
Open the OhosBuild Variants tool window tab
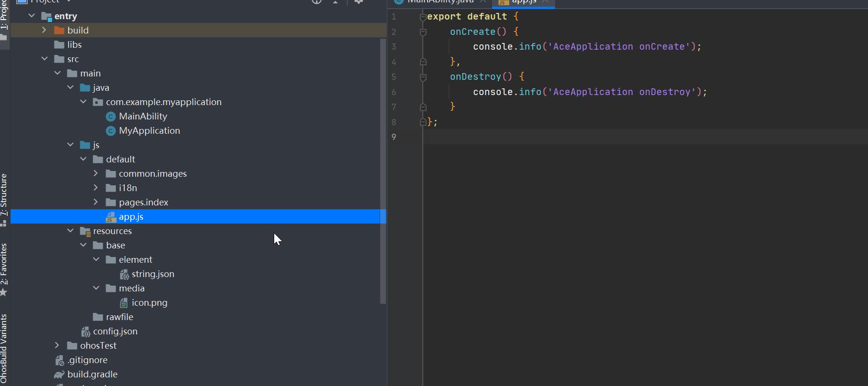click(x=4, y=349)
